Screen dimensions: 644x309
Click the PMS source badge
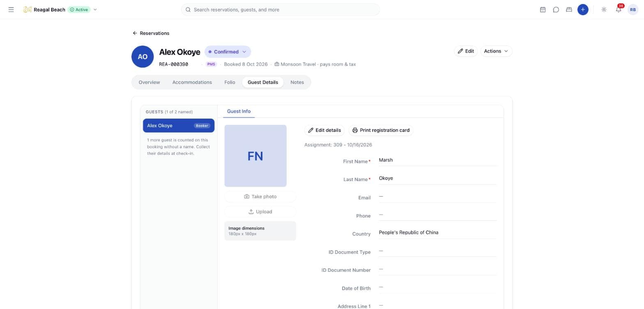pyautogui.click(x=211, y=64)
